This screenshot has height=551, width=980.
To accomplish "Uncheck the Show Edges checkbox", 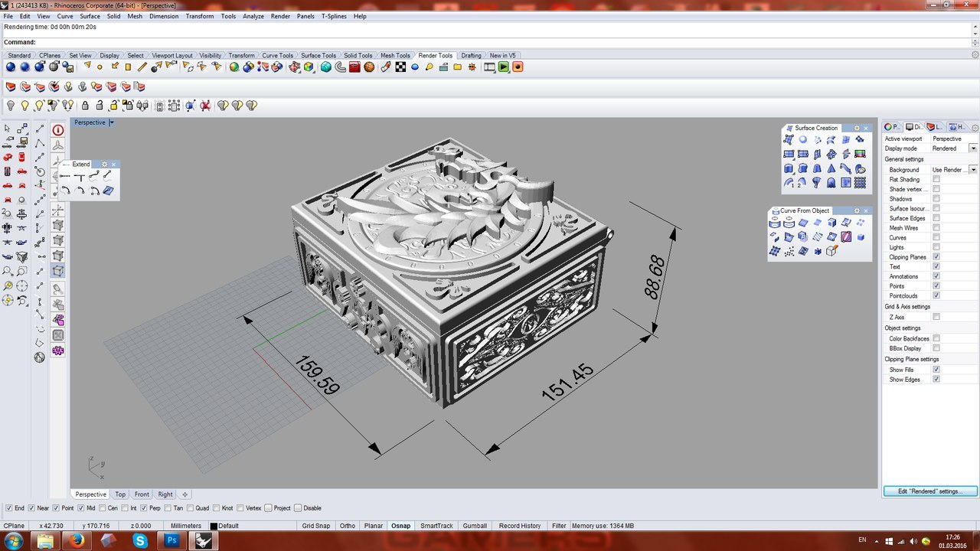I will click(936, 380).
